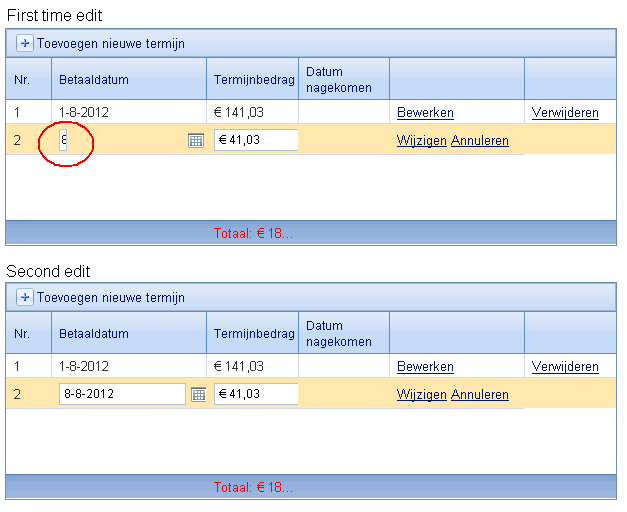This screenshot has width=627, height=512.
Task: Click 'Toevoegen nieuwe termijn' in Second edit
Action: (111, 298)
